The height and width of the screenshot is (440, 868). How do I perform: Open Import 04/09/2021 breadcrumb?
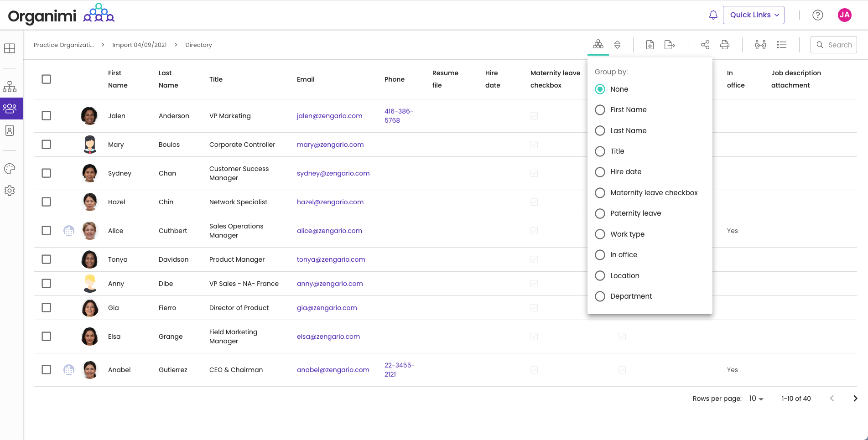tap(139, 45)
